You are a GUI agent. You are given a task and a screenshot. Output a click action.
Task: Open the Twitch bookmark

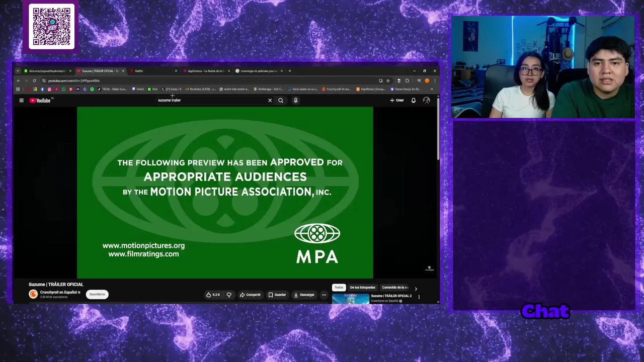click(x=138, y=89)
